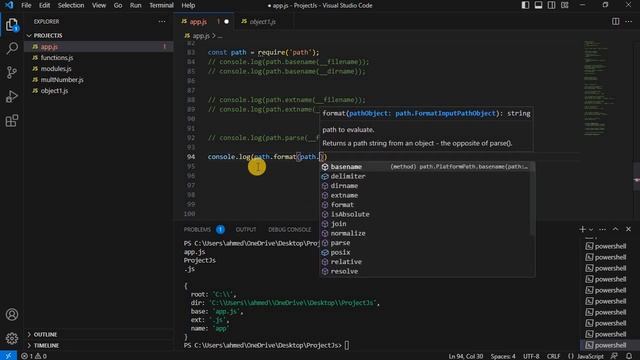Screen dimensions: 640x360
Task: Open the Run and Debug view
Action: (12, 97)
